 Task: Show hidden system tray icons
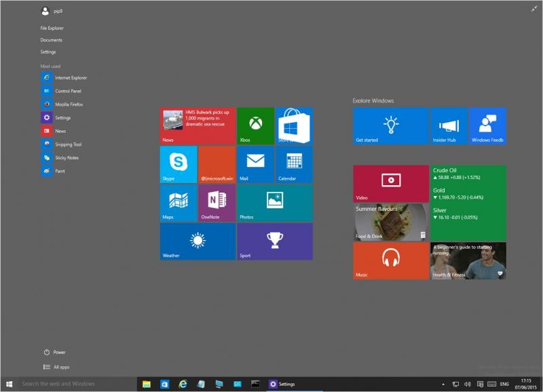click(x=443, y=384)
